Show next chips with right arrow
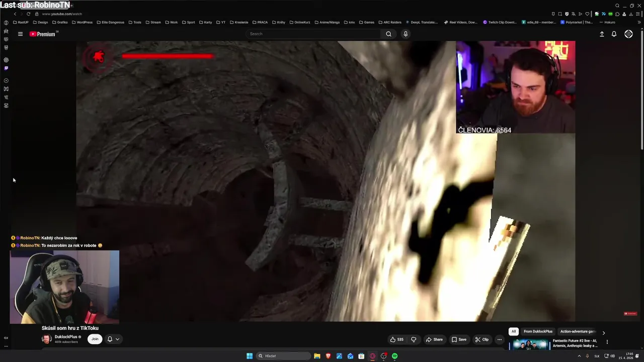644x362 pixels. [x=604, y=333]
